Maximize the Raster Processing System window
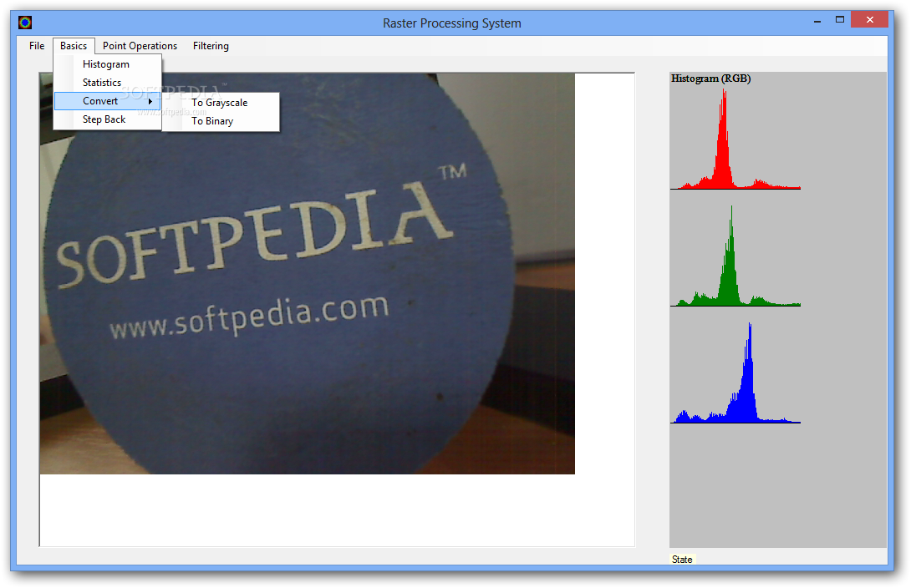This screenshot has height=588, width=911. [x=839, y=20]
